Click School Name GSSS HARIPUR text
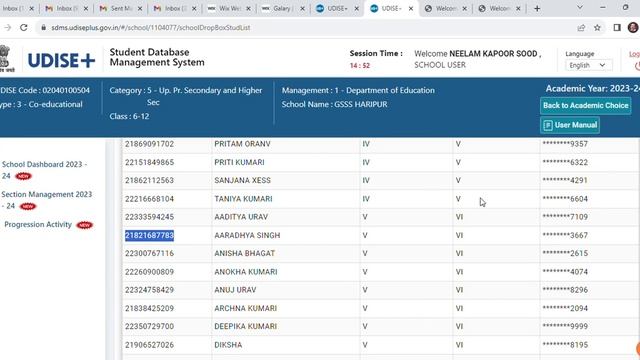Viewport: 640px width, 360px height. click(x=334, y=104)
